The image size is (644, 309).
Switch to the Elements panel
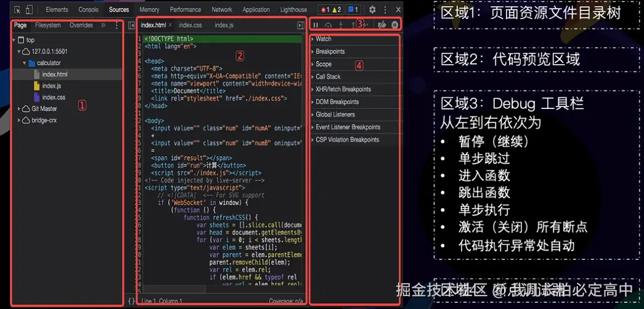tap(57, 9)
